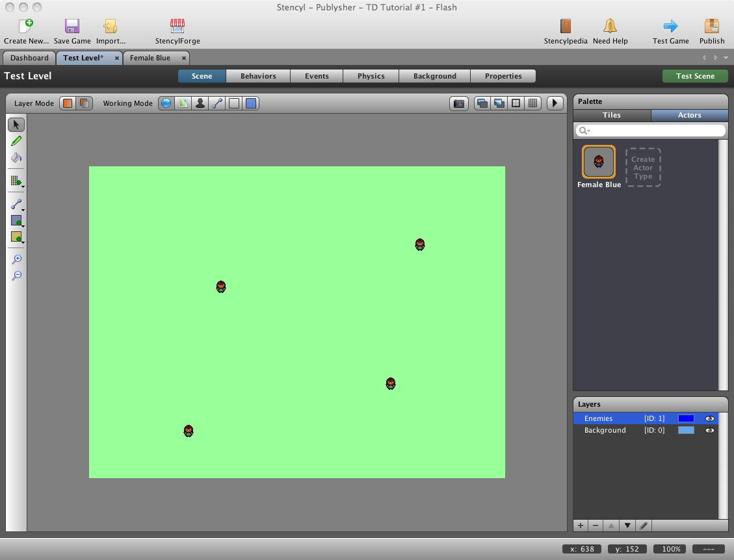Screen dimensions: 734x560
Task: Toggle all-layers Layer Mode
Action: (85, 103)
